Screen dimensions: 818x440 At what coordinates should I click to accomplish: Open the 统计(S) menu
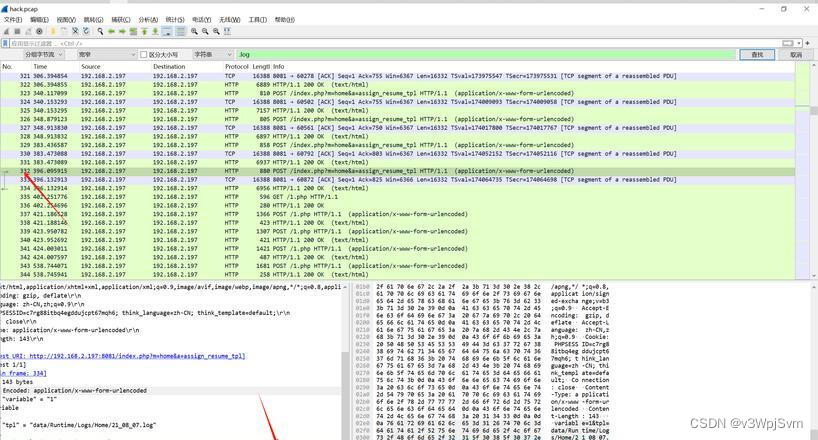pos(175,19)
